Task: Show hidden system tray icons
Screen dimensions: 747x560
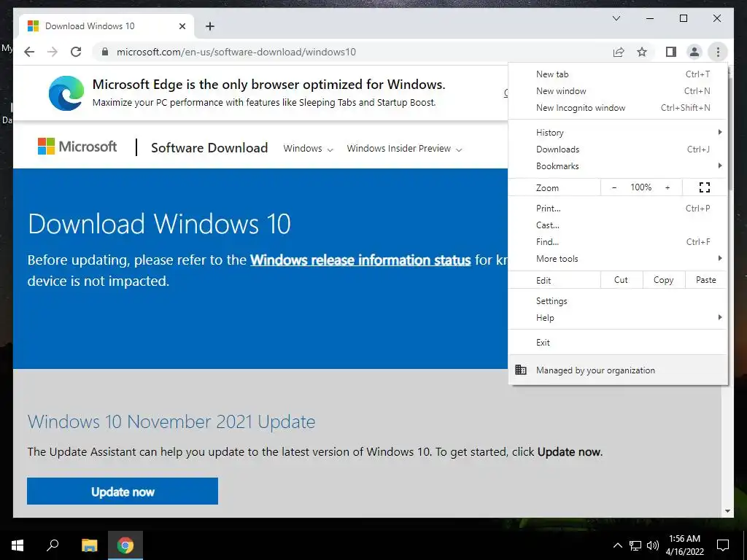Action: 617,545
